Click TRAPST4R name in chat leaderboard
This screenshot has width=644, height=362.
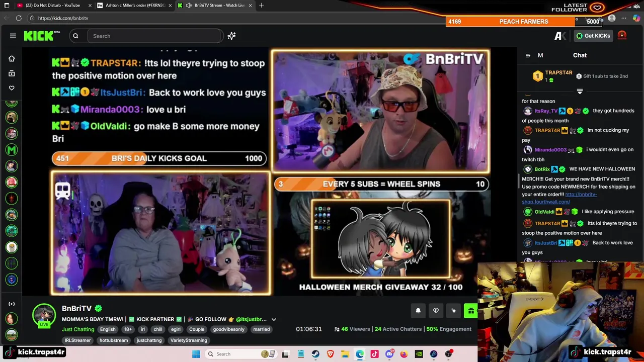point(558,73)
